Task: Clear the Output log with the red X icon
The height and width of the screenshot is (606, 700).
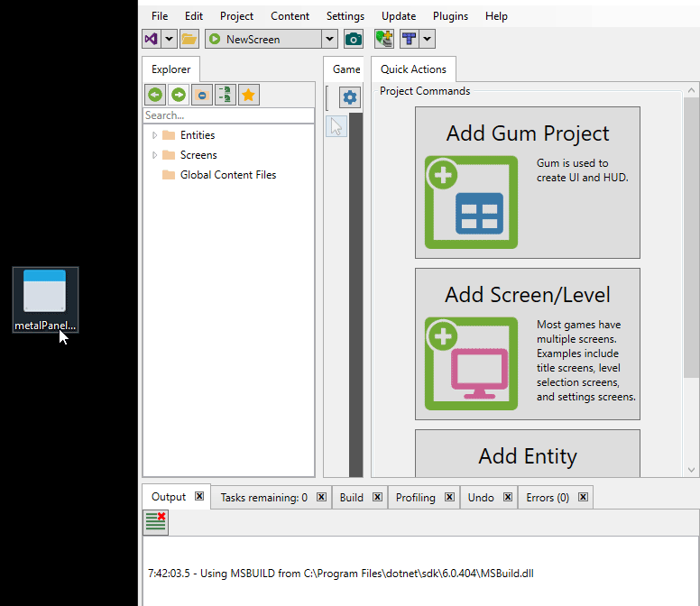Action: point(155,522)
